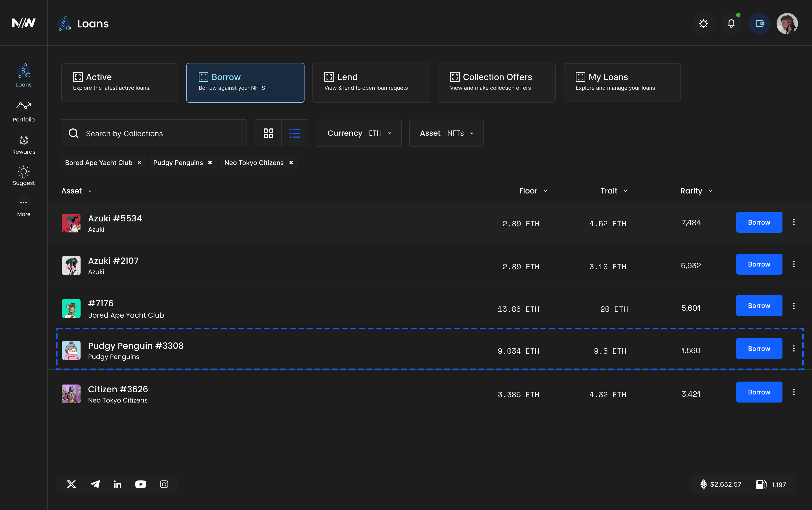Switch to grid view layout
The width and height of the screenshot is (812, 510).
pyautogui.click(x=268, y=133)
